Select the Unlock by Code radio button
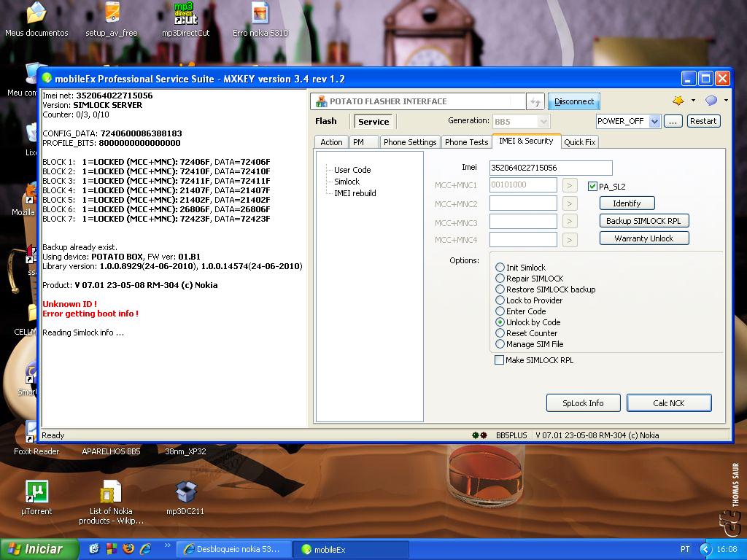The image size is (747, 560). [500, 322]
